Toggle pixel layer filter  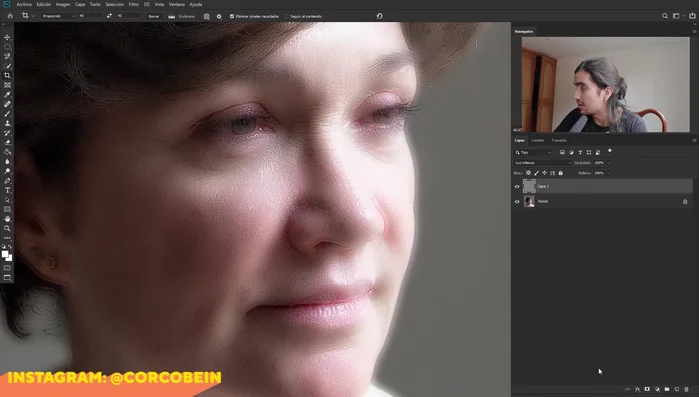click(x=563, y=152)
